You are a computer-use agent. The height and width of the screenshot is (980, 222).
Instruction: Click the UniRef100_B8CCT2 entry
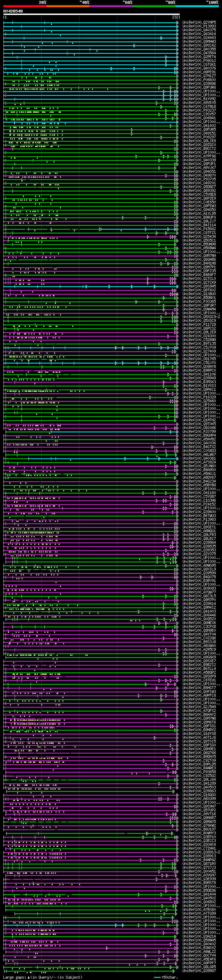[199, 149]
